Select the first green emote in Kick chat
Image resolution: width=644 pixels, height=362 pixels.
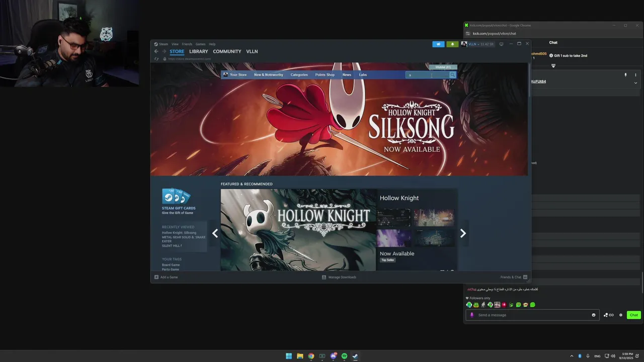click(x=469, y=305)
